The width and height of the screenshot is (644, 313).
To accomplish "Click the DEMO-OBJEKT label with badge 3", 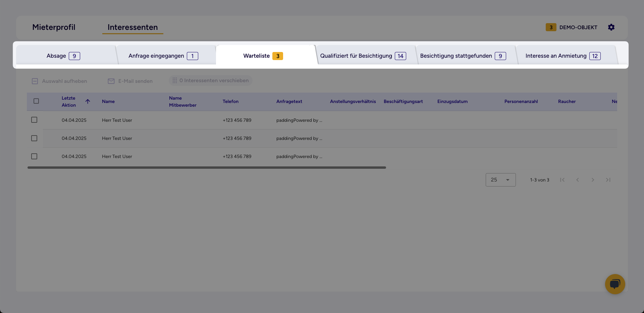I will (x=578, y=27).
